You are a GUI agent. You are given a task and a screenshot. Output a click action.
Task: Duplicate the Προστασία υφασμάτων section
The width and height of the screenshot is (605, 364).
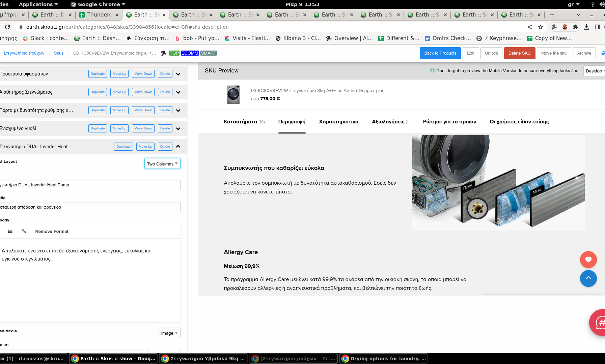98,74
